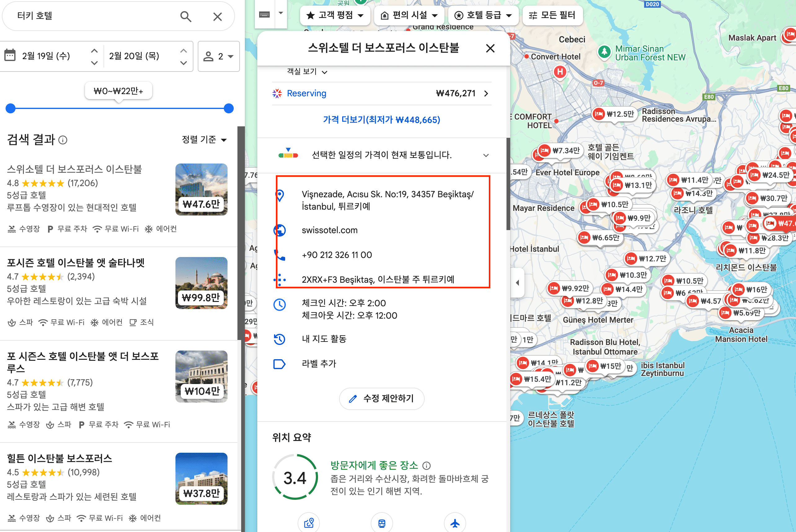Open the 모든 필터 filter menu
This screenshot has height=532, width=796.
click(x=552, y=15)
